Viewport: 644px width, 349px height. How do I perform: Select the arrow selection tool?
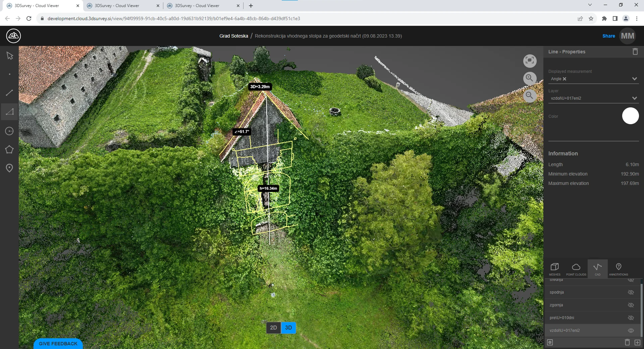pyautogui.click(x=10, y=56)
